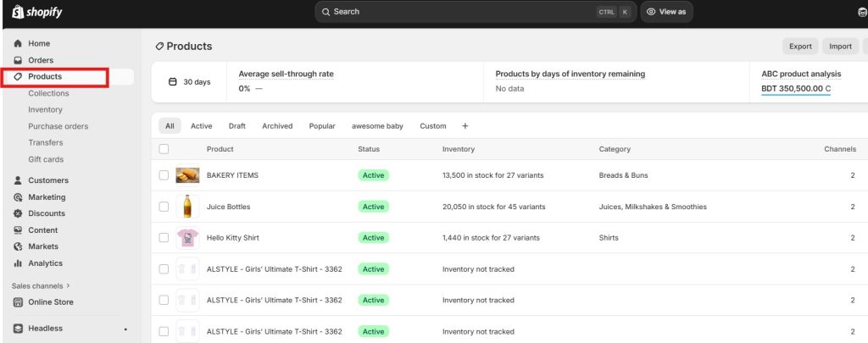The image size is (868, 343).
Task: Click the View as button
Action: [x=666, y=12]
